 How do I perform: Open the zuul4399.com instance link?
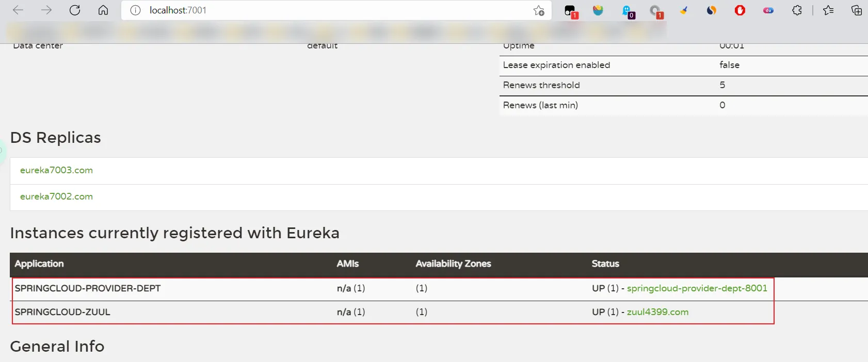657,312
